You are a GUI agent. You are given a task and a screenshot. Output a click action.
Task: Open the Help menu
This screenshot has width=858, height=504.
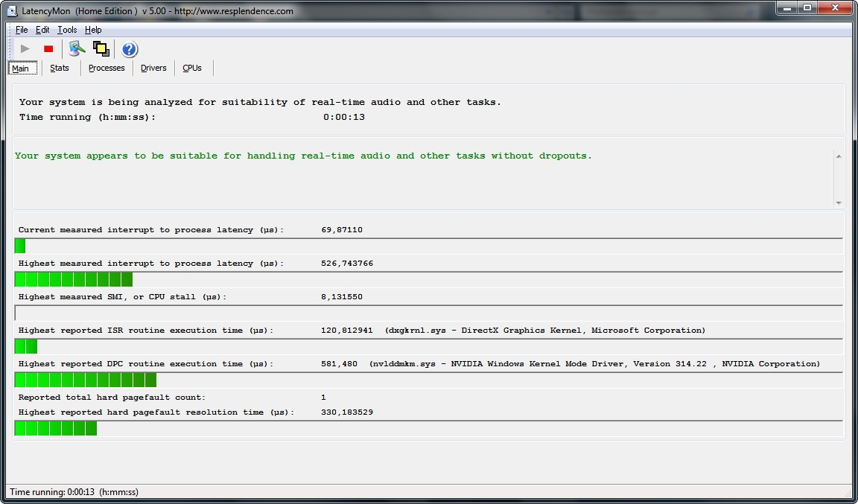93,30
